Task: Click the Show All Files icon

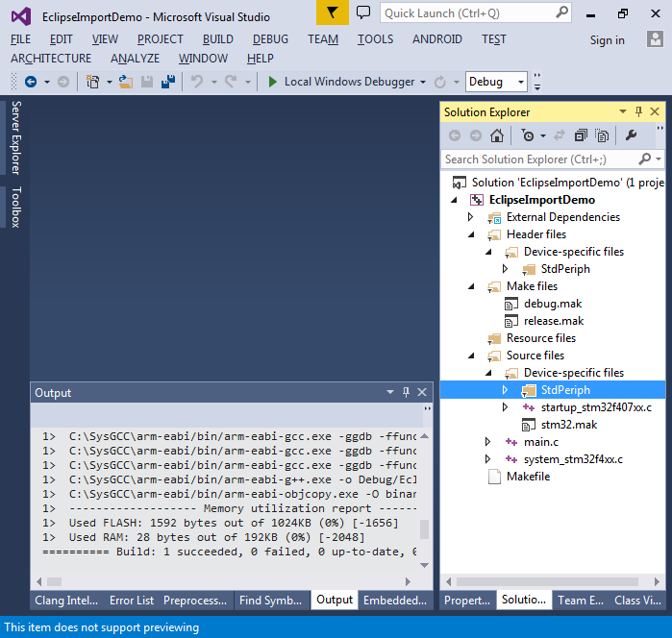Action: pos(602,135)
